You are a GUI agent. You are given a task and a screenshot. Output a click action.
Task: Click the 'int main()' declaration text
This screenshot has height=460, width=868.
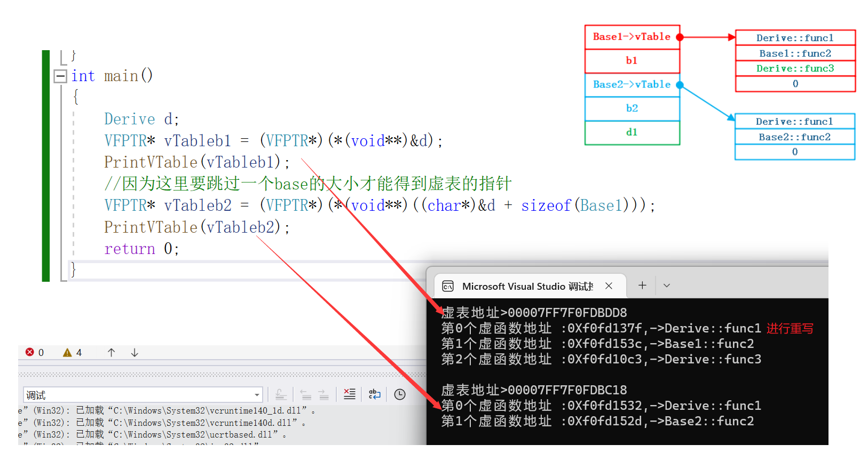pyautogui.click(x=112, y=76)
